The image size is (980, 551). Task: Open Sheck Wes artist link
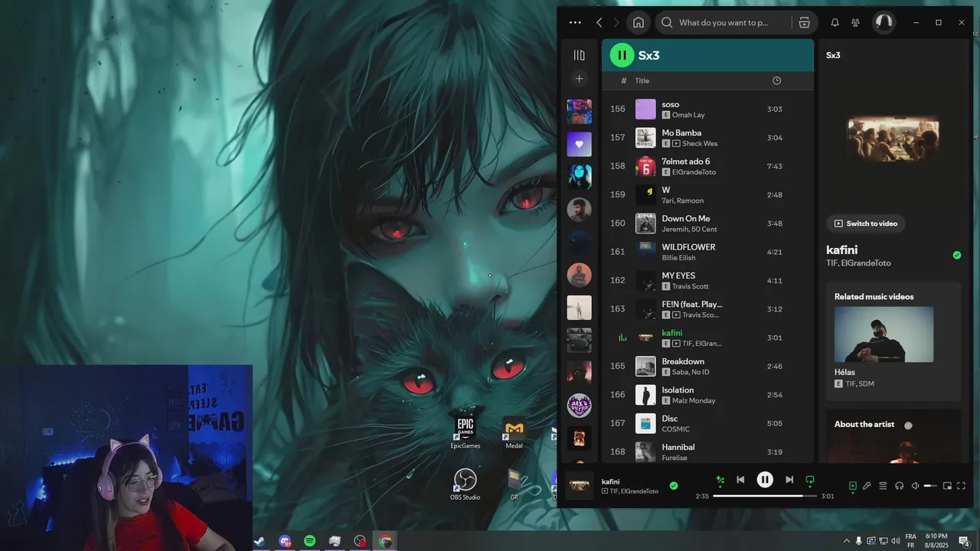point(700,143)
